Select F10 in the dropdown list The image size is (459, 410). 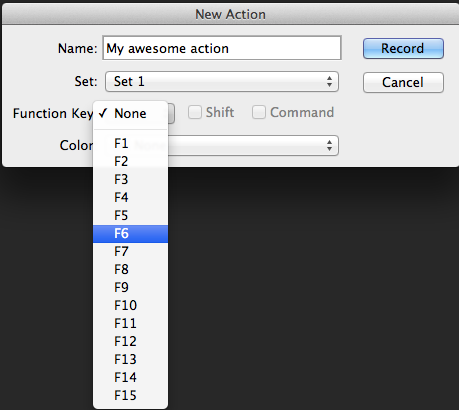(x=130, y=306)
